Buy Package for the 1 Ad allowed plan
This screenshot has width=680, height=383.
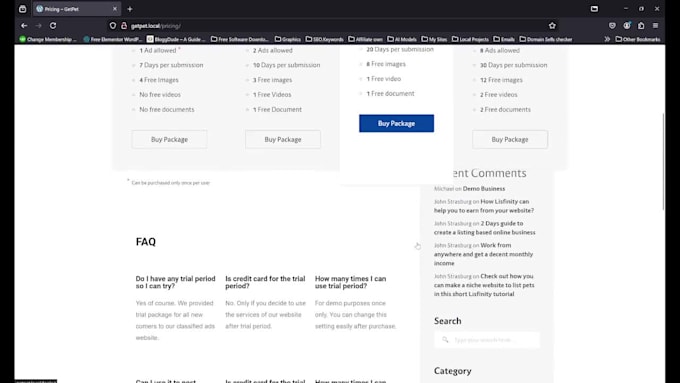[x=169, y=139]
